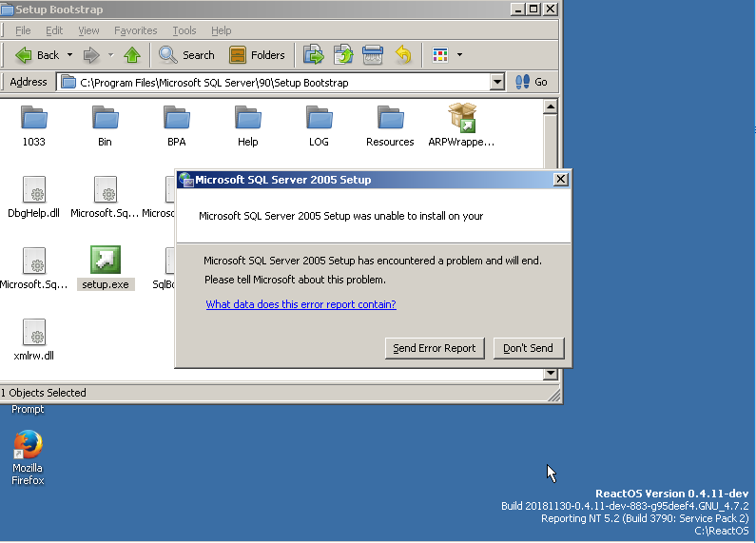The height and width of the screenshot is (543, 756).
Task: Open the Help menu
Action: 221,30
